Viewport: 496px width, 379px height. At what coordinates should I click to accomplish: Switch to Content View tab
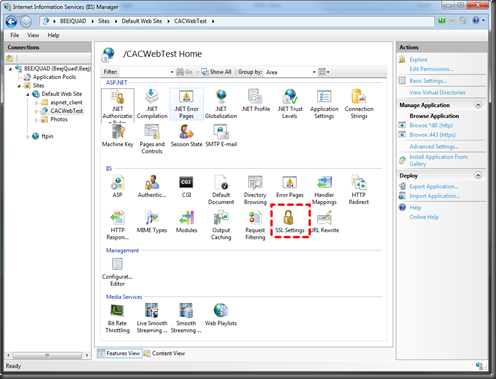tap(165, 353)
